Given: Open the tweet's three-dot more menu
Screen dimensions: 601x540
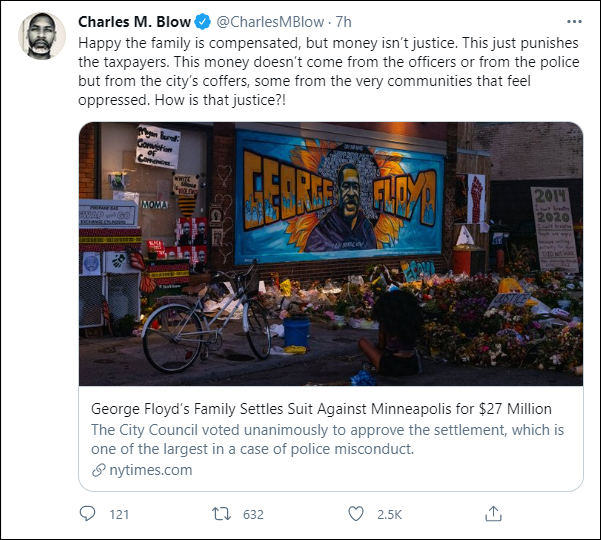Looking at the screenshot, I should click(572, 20).
